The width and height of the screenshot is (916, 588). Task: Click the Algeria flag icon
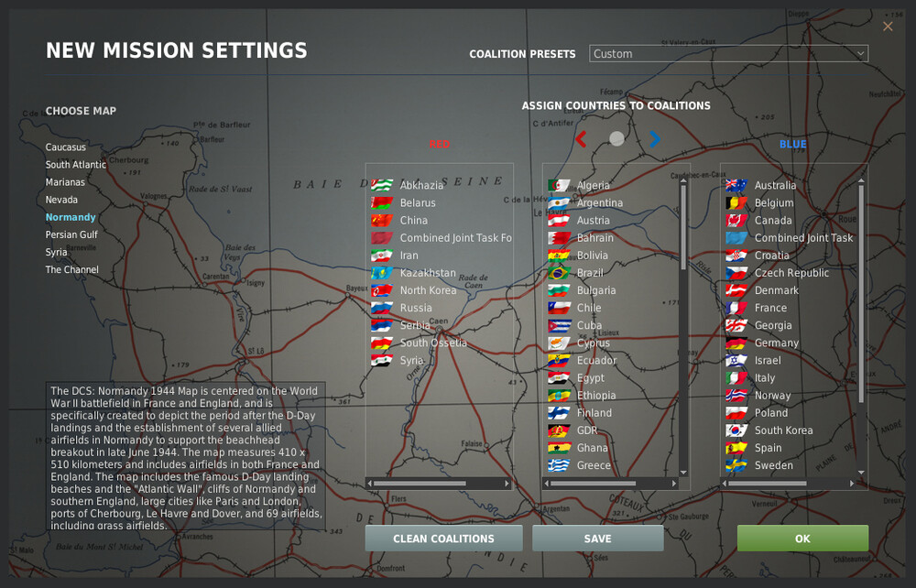[x=559, y=185]
